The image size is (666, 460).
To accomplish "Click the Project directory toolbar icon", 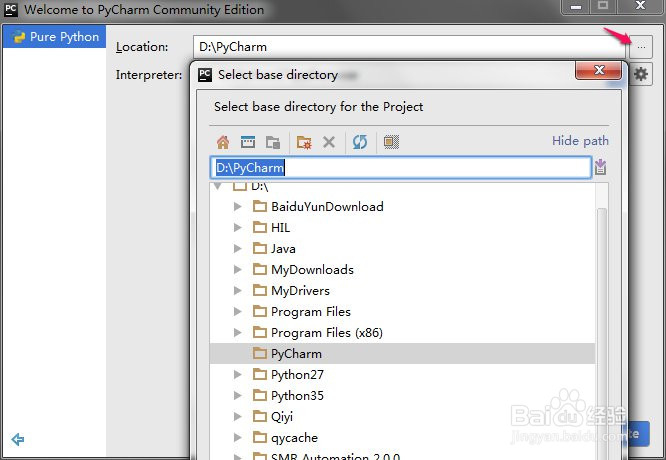I will click(273, 142).
